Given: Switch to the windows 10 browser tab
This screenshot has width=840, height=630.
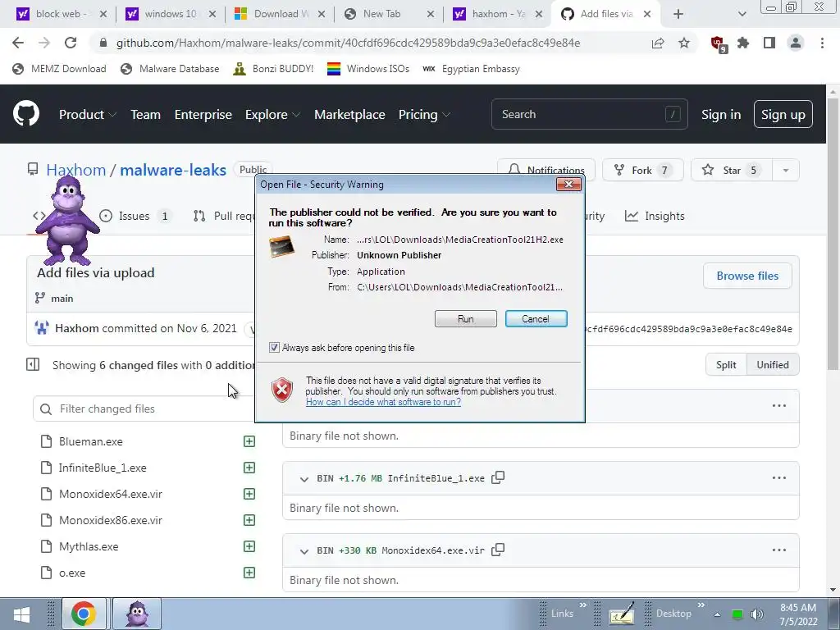Looking at the screenshot, I should 171,14.
